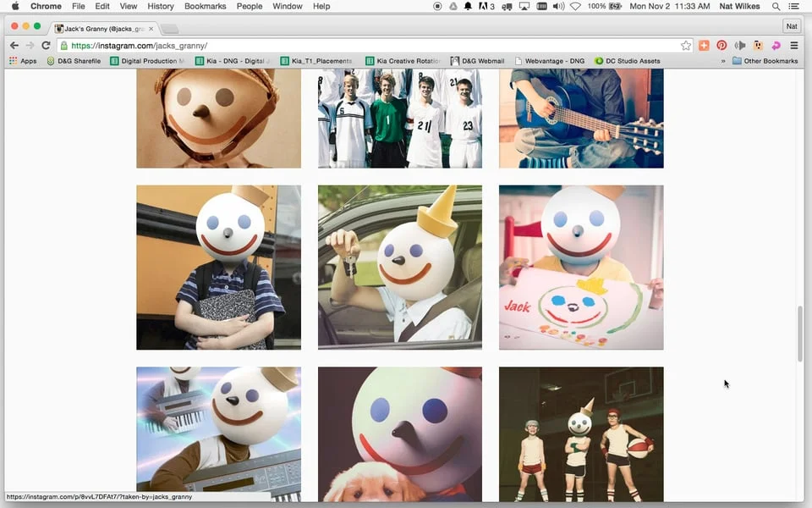The height and width of the screenshot is (508, 812).
Task: Open Spotlight search in the menu bar
Action: pos(776,6)
